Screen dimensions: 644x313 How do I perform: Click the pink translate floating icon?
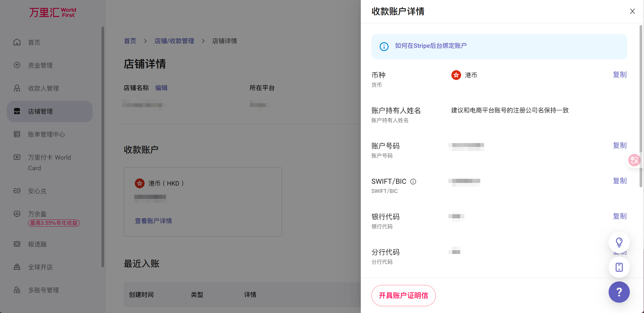634,160
